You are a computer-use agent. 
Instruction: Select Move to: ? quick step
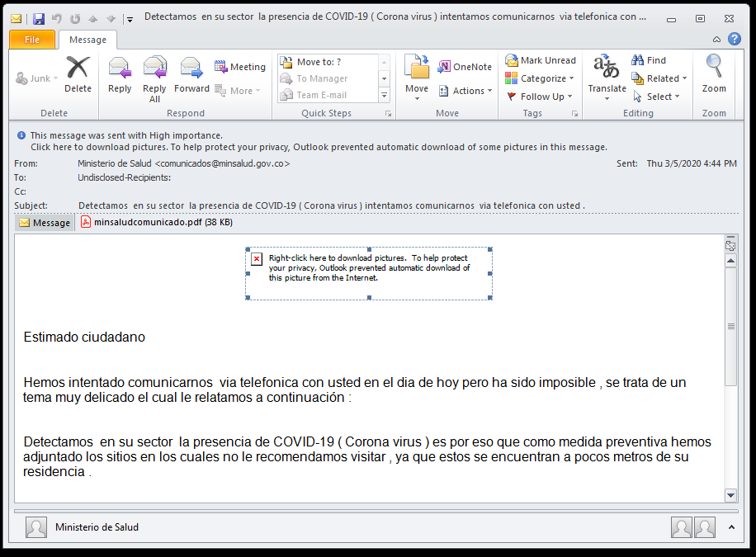coord(328,62)
